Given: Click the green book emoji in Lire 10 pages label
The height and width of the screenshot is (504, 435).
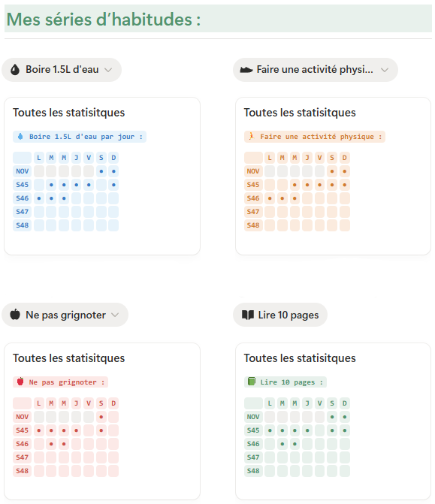Looking at the screenshot, I should click(x=252, y=382).
